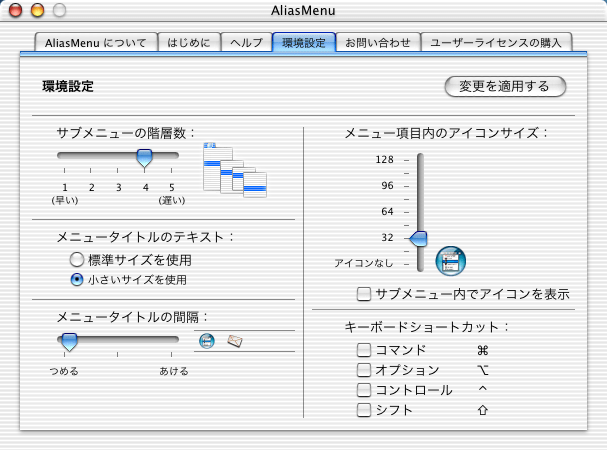Click the サブメニューの階層数 heading
607x450 pixels.
pyautogui.click(x=125, y=133)
